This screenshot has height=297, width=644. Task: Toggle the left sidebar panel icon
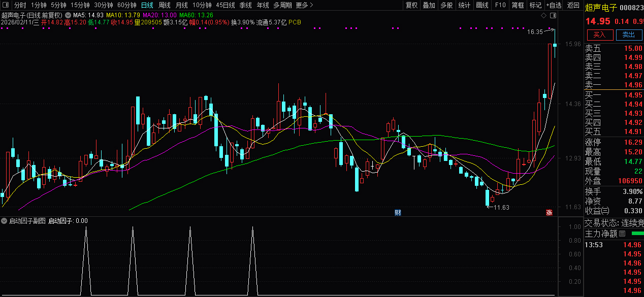tap(5, 5)
